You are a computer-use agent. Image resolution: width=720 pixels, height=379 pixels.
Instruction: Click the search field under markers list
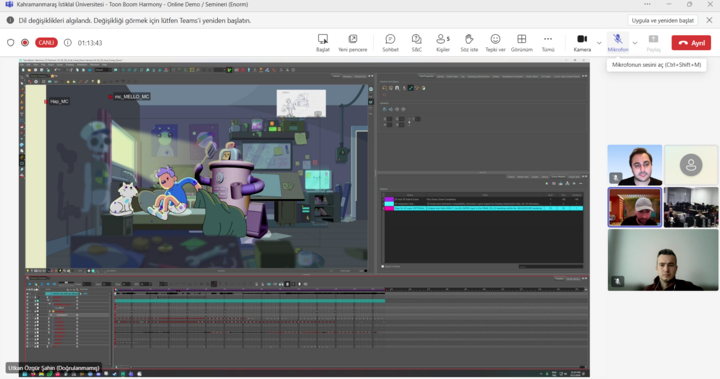point(551,266)
